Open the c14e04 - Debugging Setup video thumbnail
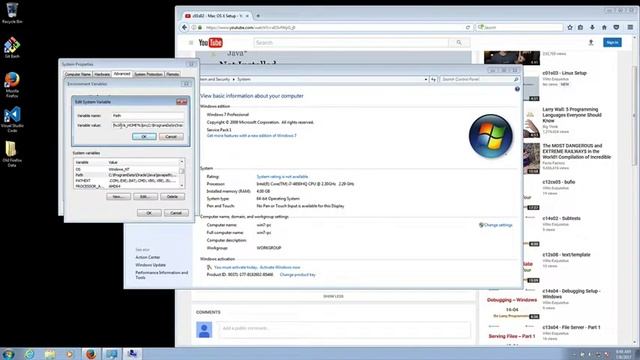Screen dimensions: 640x360 512,303
